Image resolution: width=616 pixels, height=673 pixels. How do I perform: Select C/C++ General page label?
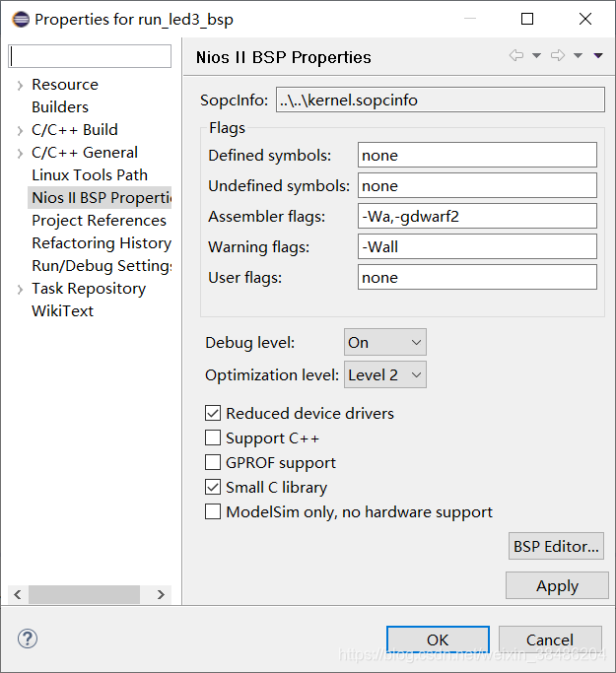pos(85,153)
